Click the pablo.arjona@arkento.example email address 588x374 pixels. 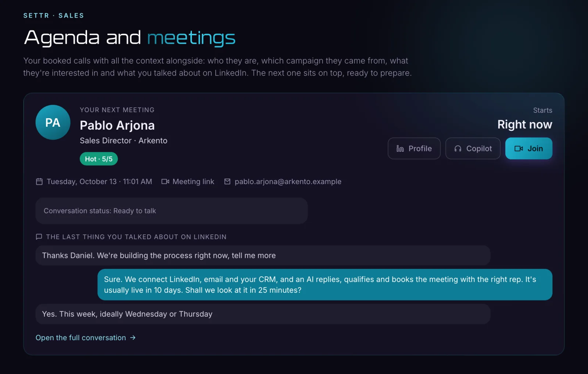coord(288,181)
